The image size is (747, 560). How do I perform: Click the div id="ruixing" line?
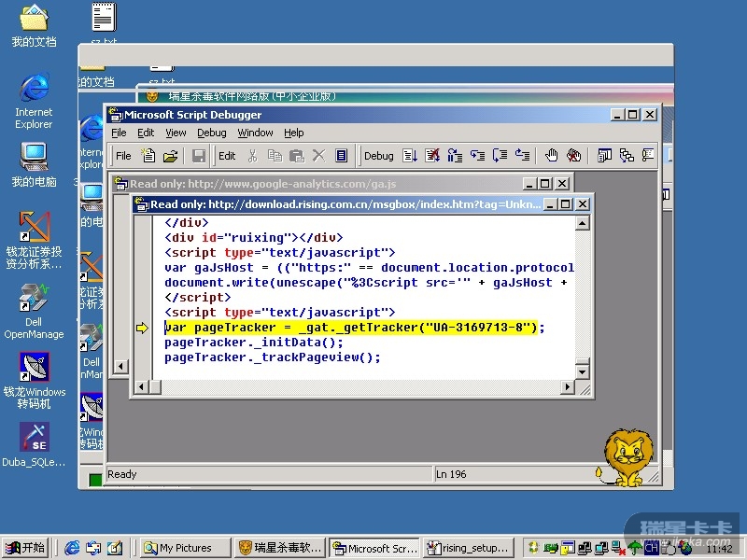253,237
